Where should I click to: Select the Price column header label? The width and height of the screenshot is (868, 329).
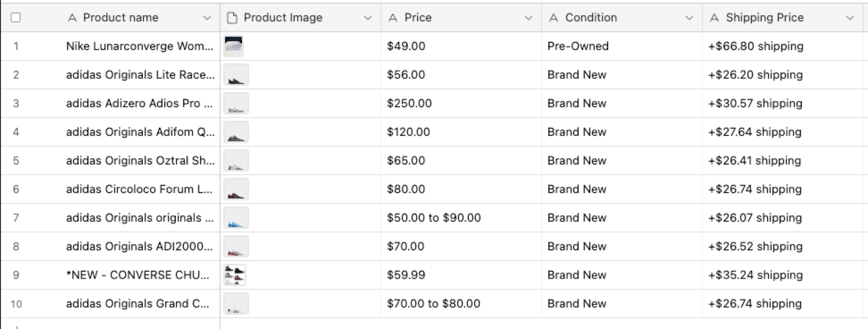coord(418,17)
